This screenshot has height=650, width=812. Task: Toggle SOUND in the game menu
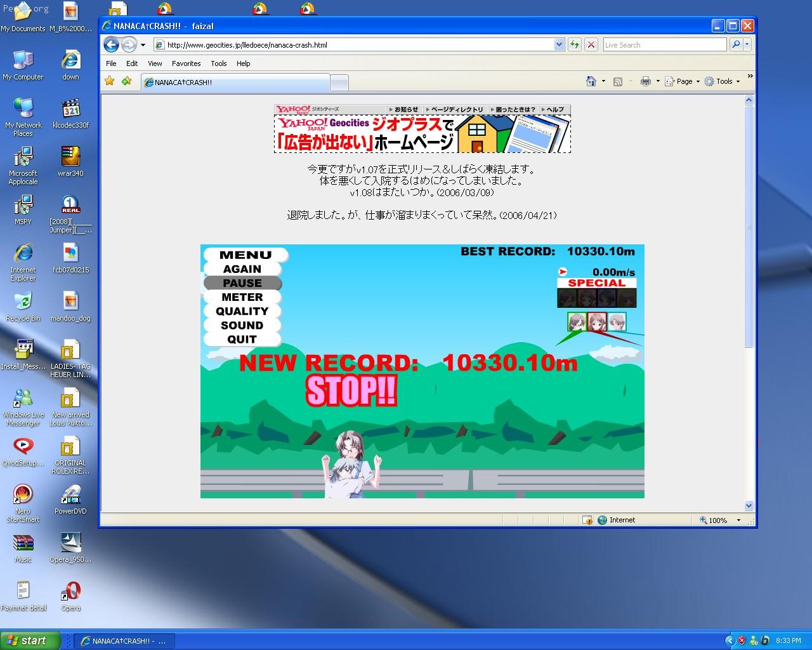coord(242,325)
